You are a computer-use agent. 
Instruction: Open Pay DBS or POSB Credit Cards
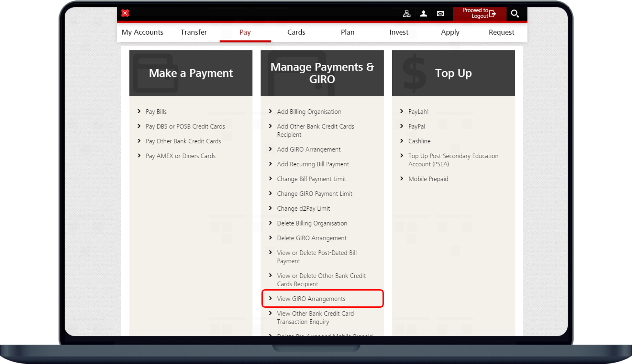[185, 126]
